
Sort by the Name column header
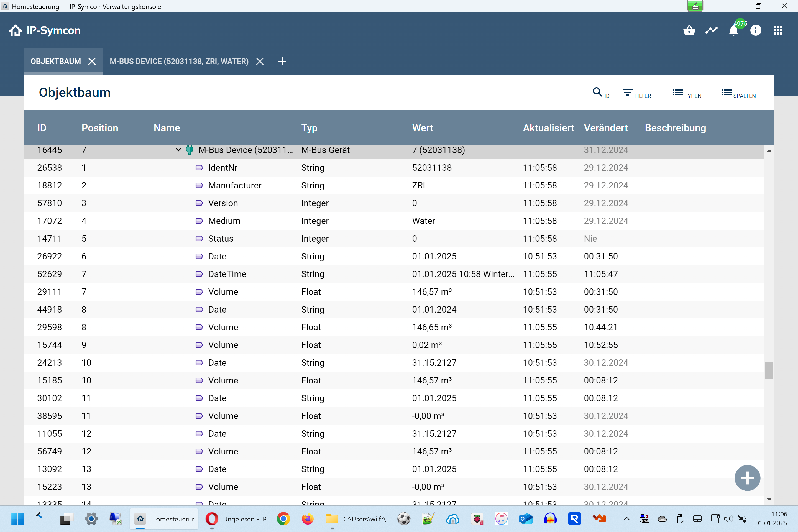coord(167,128)
